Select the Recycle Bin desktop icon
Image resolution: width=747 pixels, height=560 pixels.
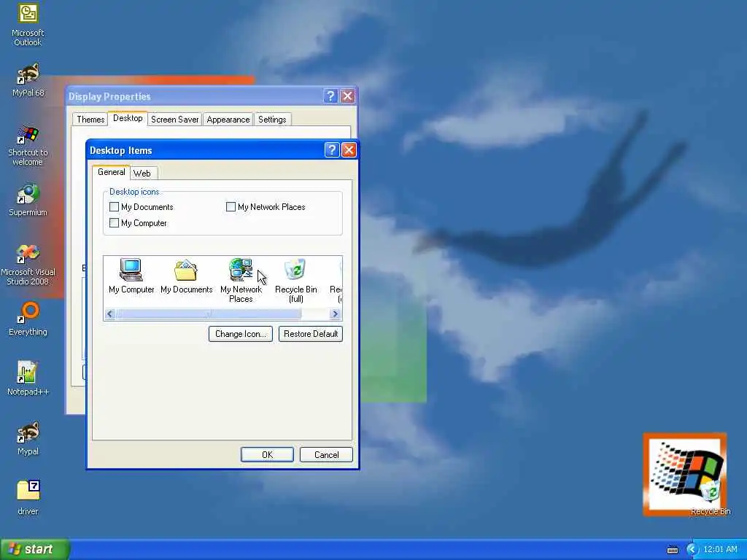pyautogui.click(x=711, y=498)
